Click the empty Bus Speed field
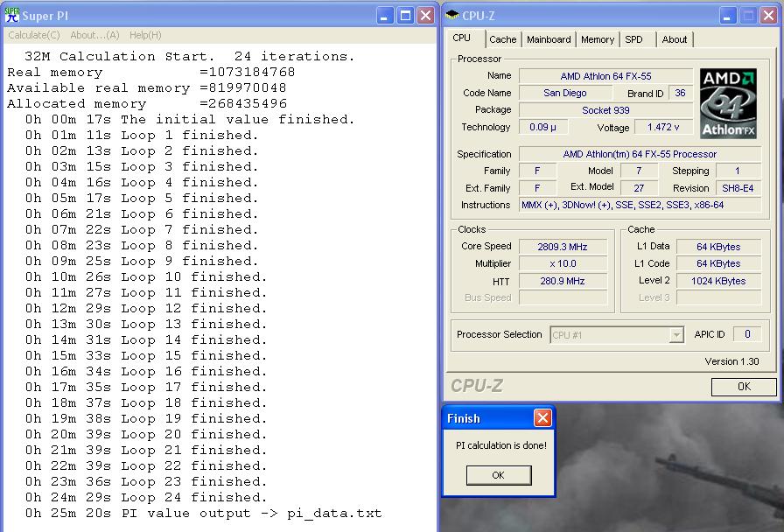 point(563,297)
